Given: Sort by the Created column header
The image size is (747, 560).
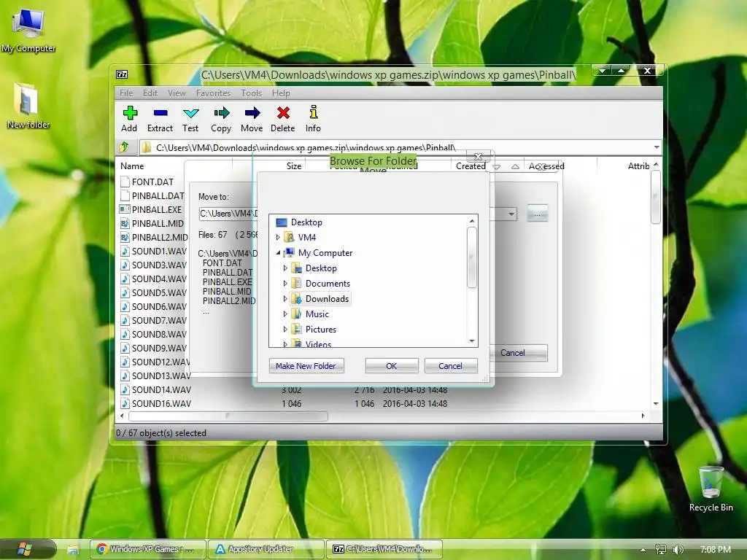Looking at the screenshot, I should 471,166.
